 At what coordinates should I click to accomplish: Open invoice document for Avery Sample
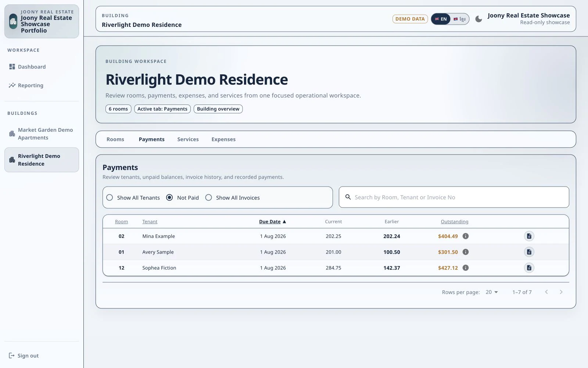[529, 252]
